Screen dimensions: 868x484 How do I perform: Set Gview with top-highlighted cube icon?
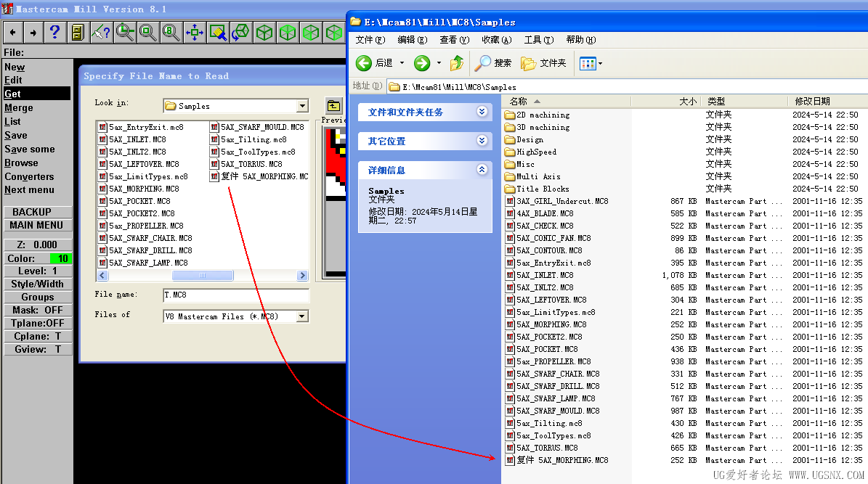[288, 33]
